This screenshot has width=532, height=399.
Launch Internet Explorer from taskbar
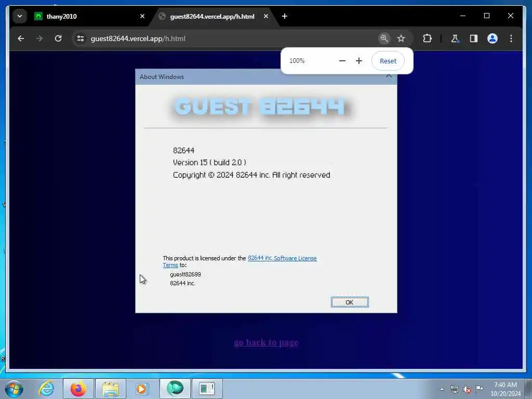[46, 389]
